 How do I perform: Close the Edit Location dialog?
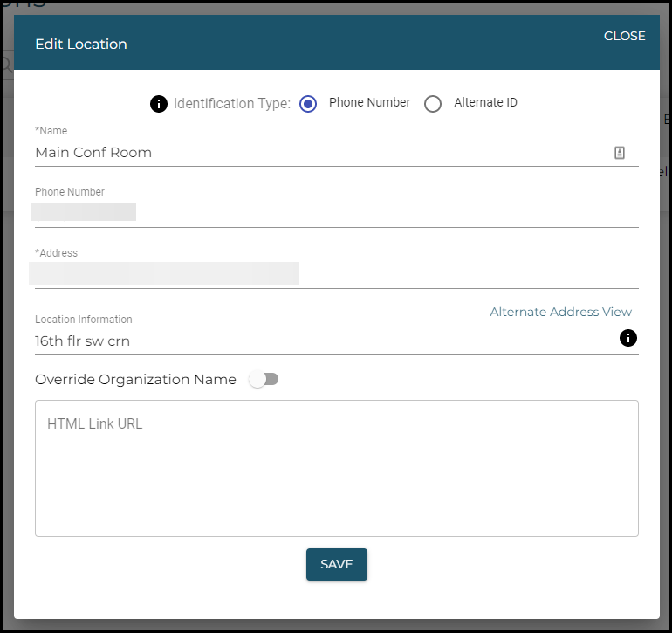(x=624, y=36)
